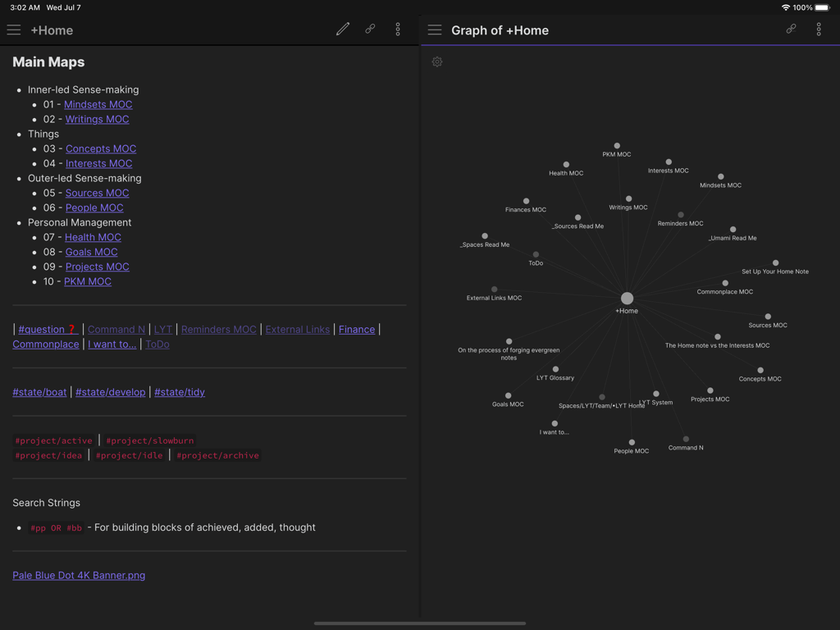Follow the #question tag link
The width and height of the screenshot is (840, 630).
click(48, 330)
